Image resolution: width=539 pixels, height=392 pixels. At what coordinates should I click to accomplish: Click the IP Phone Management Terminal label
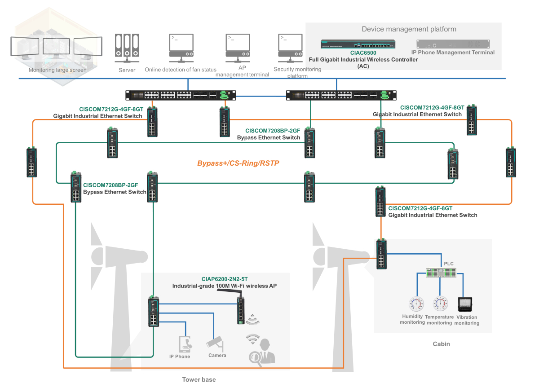click(453, 53)
